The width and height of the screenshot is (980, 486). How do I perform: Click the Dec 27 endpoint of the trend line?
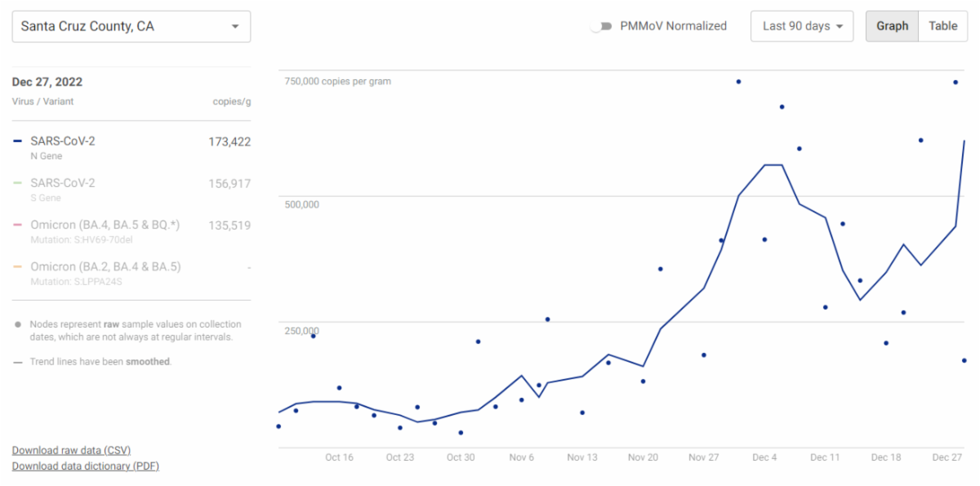tap(964, 140)
